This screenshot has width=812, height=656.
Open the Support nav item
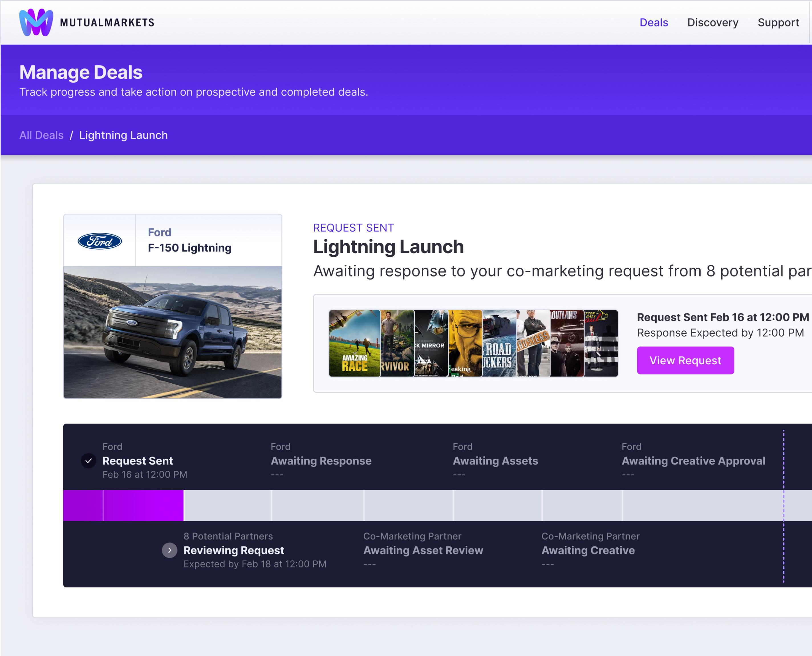pos(778,23)
